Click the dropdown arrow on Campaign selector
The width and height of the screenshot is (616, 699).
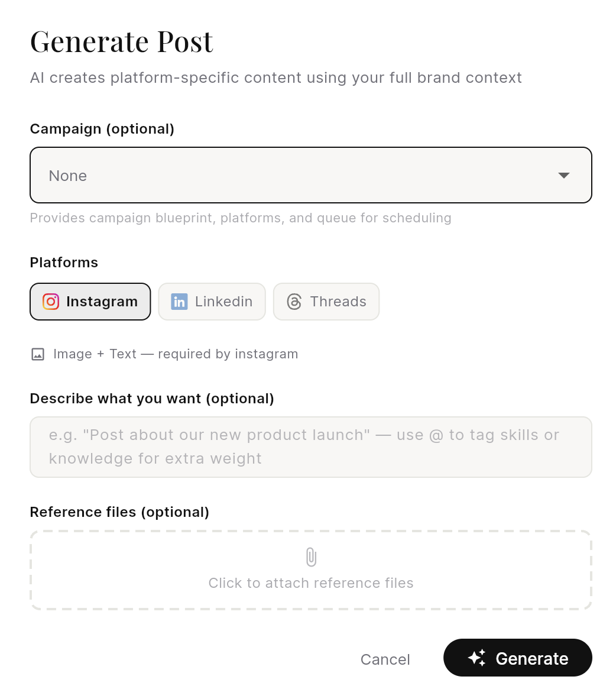pos(563,175)
